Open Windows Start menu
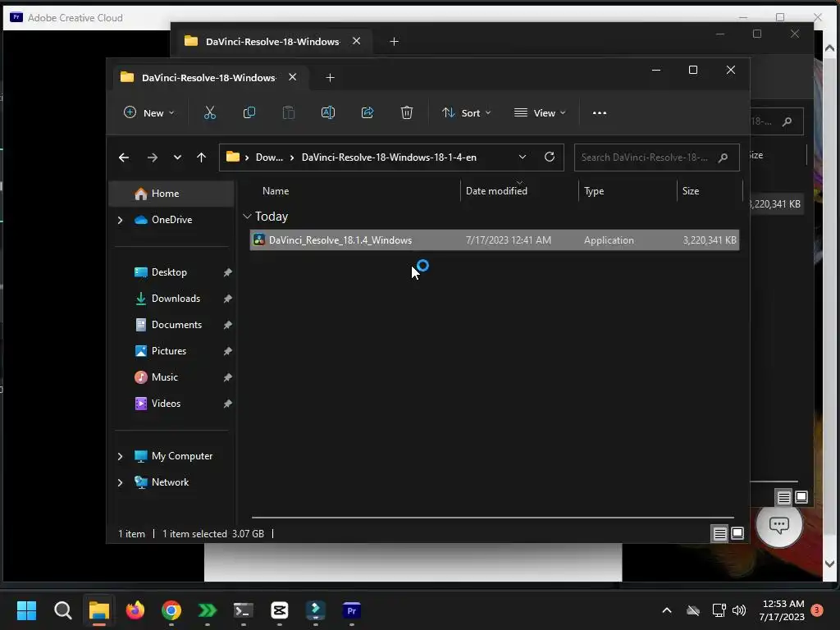Viewport: 840px width, 630px height. pos(26,610)
